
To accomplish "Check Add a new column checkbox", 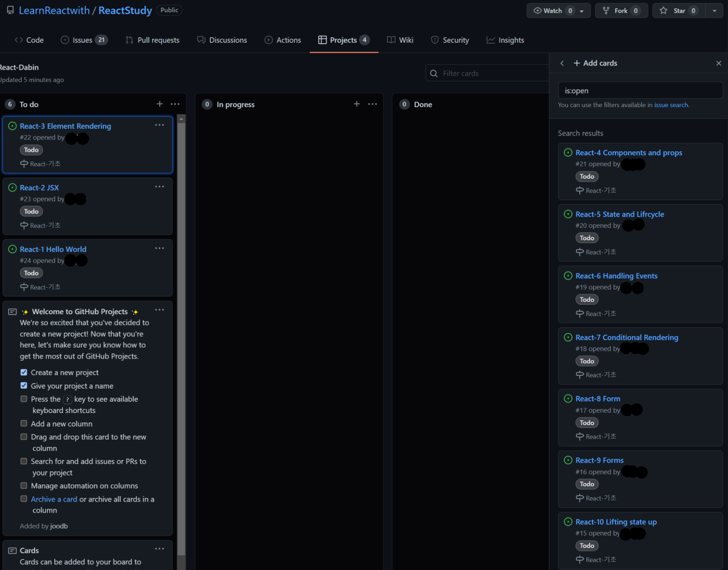I will pos(24,423).
